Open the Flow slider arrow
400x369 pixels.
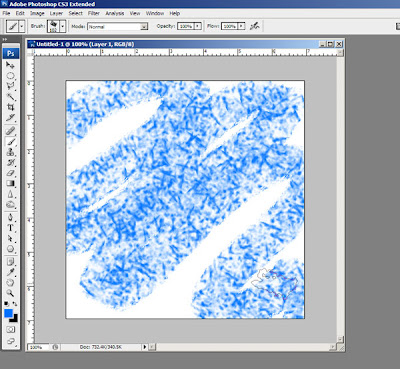click(242, 26)
